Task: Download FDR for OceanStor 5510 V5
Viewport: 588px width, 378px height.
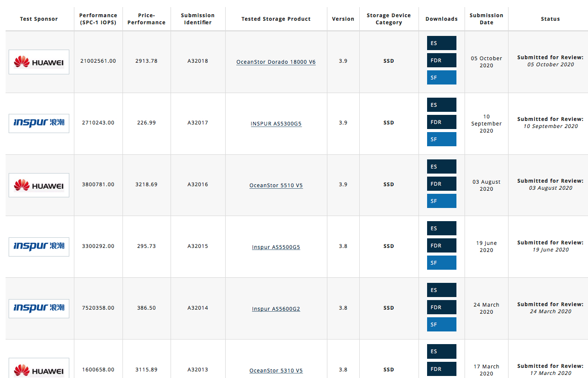Action: (442, 184)
